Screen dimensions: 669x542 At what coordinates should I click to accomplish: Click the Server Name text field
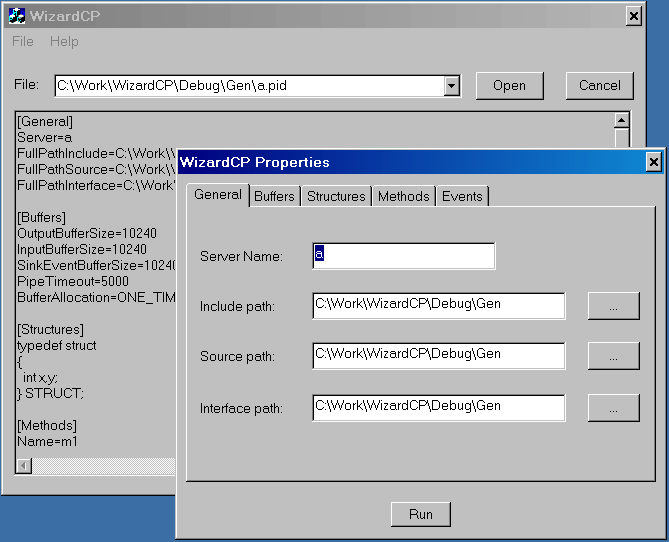pyautogui.click(x=404, y=256)
